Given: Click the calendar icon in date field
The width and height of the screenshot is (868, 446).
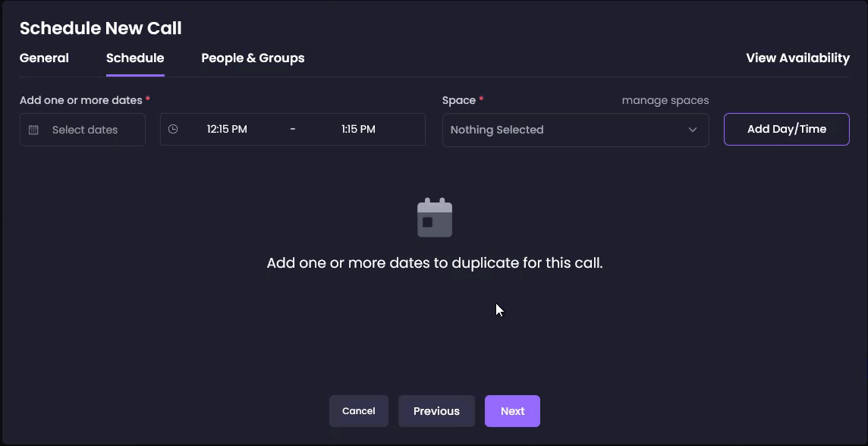Looking at the screenshot, I should coord(33,130).
